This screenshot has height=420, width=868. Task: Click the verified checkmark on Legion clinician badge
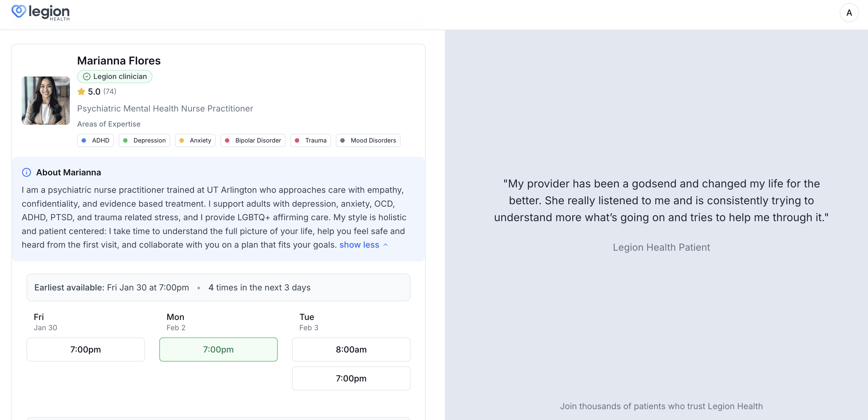pyautogui.click(x=87, y=77)
